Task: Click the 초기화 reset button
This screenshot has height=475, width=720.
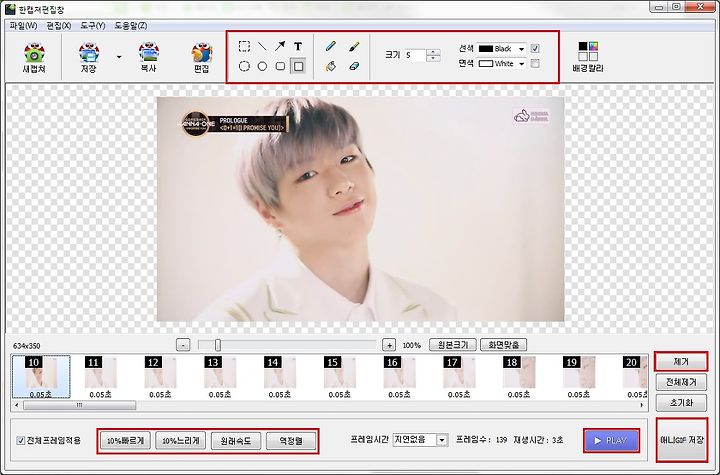Action: click(681, 403)
